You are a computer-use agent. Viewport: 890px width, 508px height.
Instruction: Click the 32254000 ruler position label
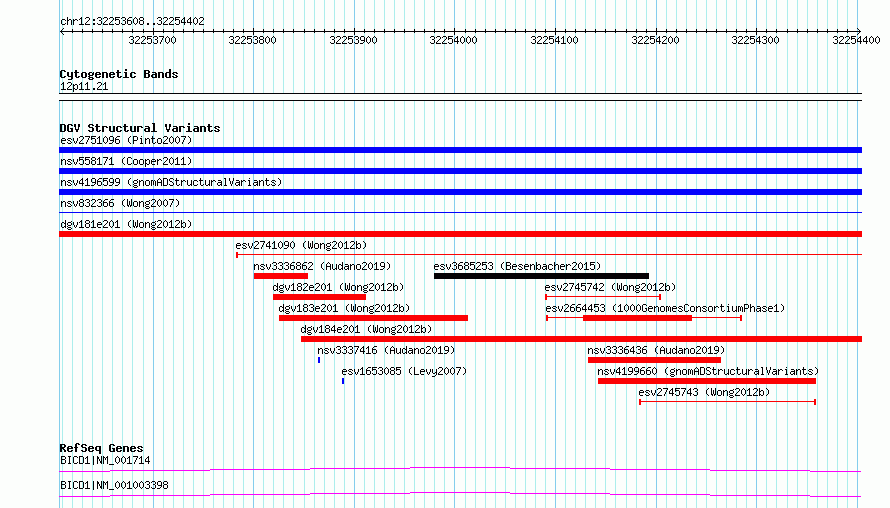pos(453,40)
